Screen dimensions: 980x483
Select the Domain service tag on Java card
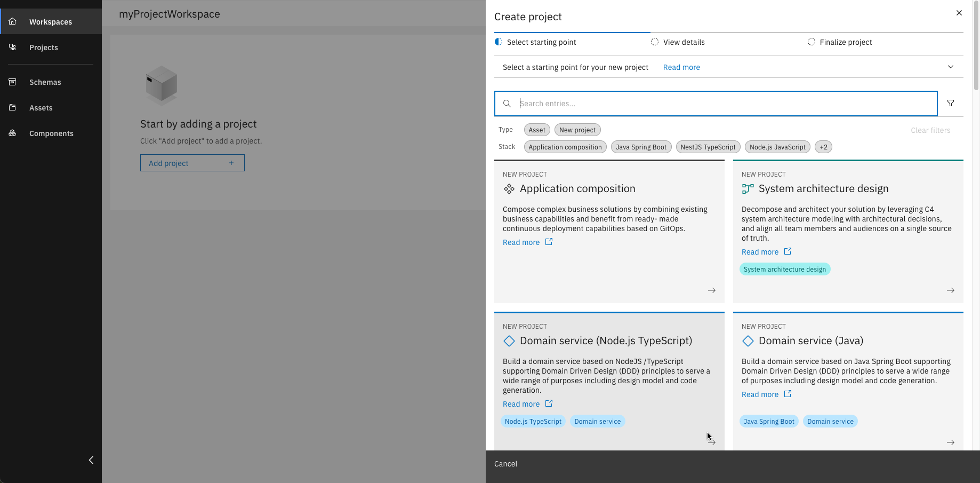click(x=830, y=421)
